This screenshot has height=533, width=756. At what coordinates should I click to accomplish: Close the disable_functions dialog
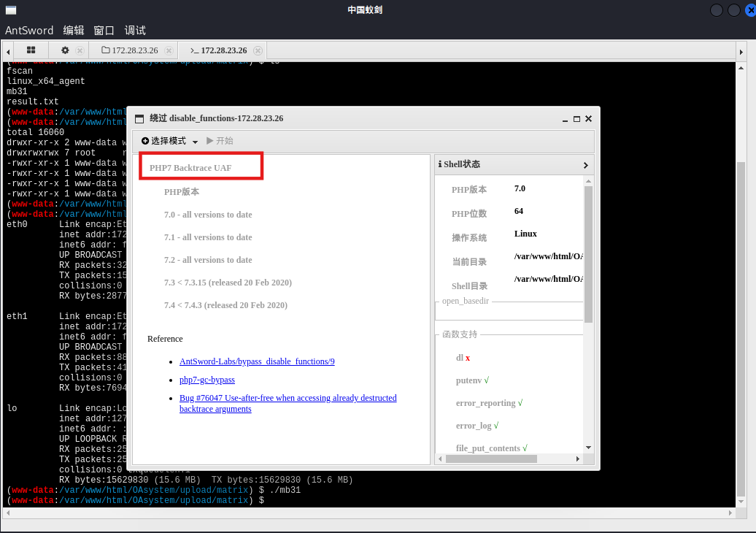coord(588,119)
